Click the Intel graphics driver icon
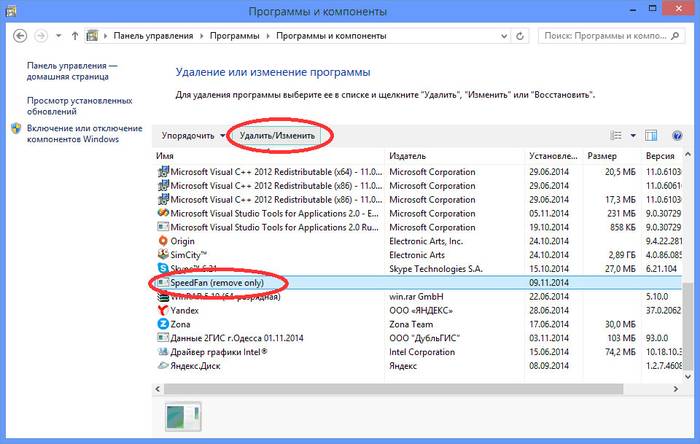 (164, 353)
